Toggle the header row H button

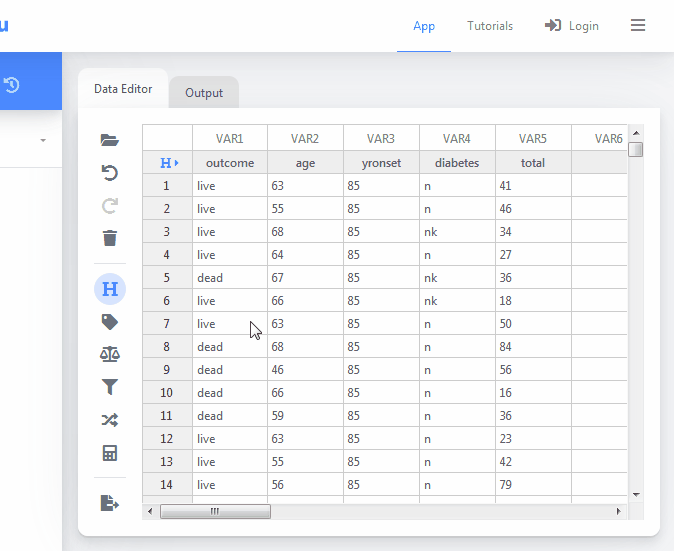[110, 289]
